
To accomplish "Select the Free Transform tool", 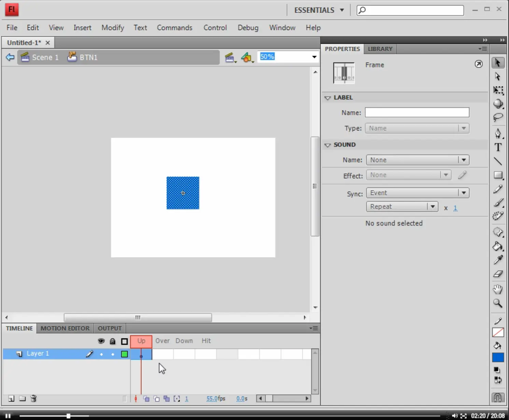I will click(x=498, y=90).
